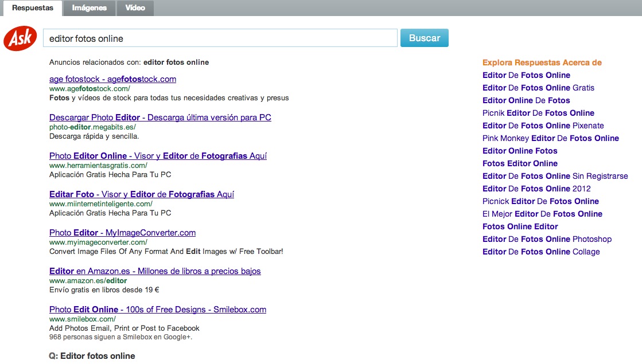Click the Ask logo icon

(x=20, y=39)
